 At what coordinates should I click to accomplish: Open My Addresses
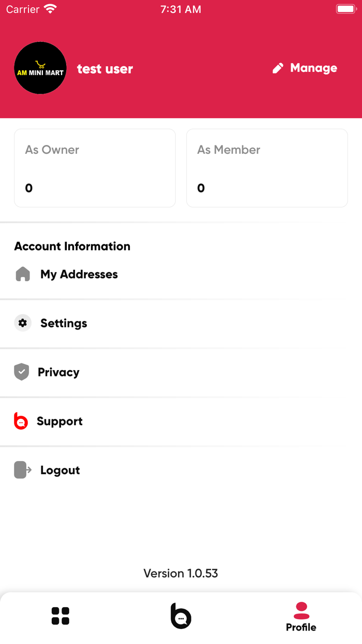(x=79, y=274)
